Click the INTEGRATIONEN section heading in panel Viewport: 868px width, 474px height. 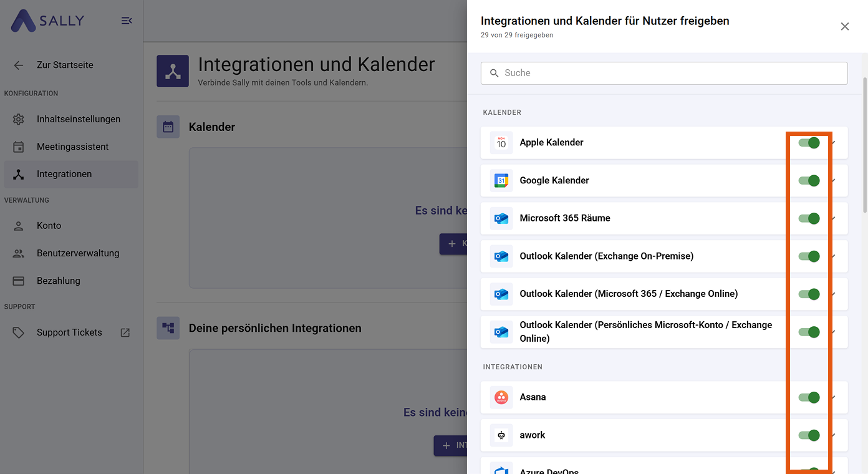click(x=513, y=367)
